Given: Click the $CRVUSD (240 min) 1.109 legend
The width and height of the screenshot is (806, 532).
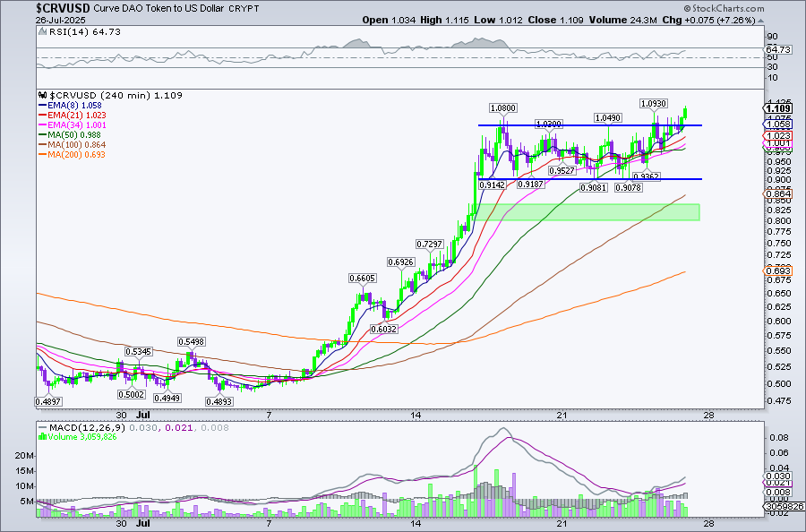Looking at the screenshot, I should tap(116, 95).
